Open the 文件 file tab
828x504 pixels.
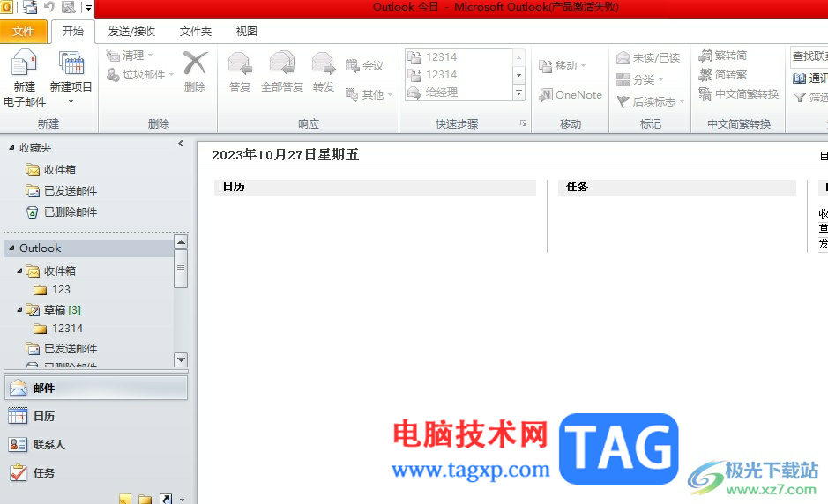[23, 32]
